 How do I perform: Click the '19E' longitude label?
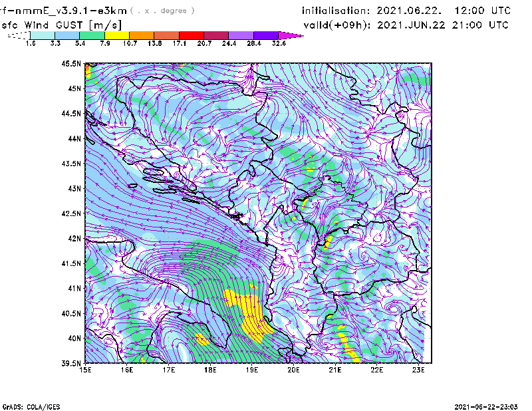pos(252,370)
